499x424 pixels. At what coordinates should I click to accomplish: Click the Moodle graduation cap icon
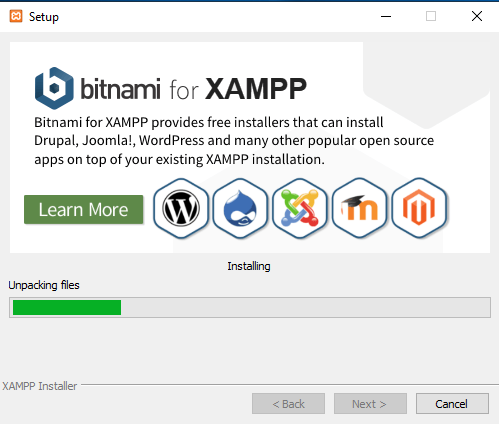click(x=359, y=208)
